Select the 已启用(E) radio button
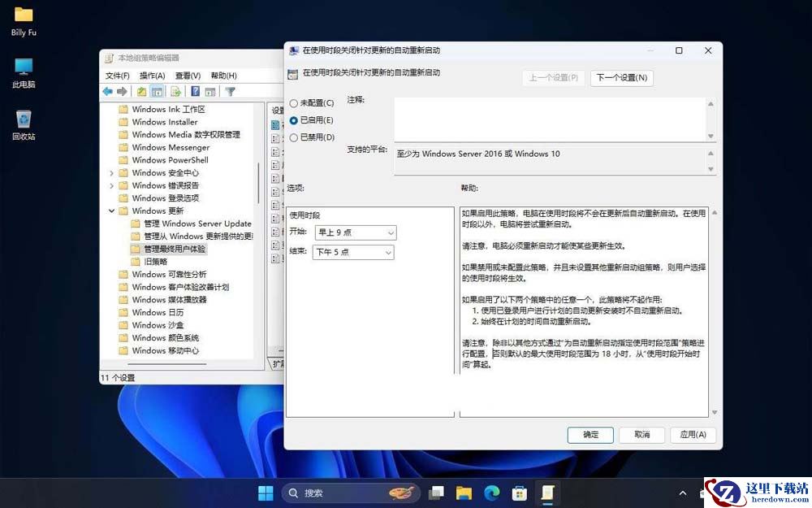 [x=294, y=120]
